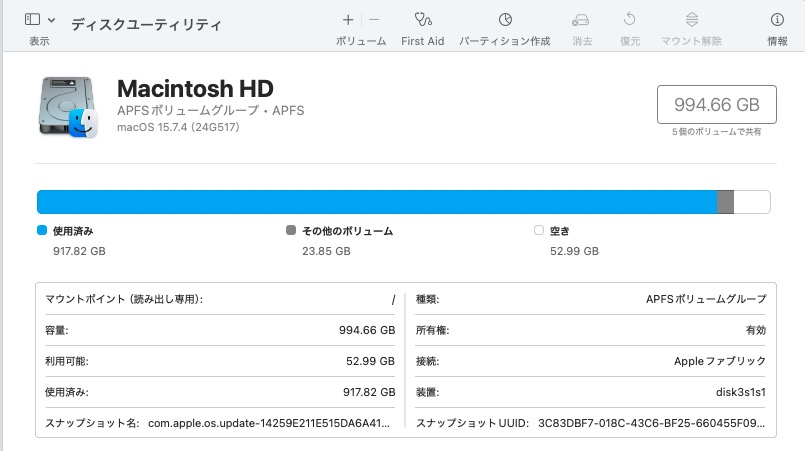This screenshot has width=805, height=451.
Task: Open the パーティション作成 partition tool
Action: point(505,19)
